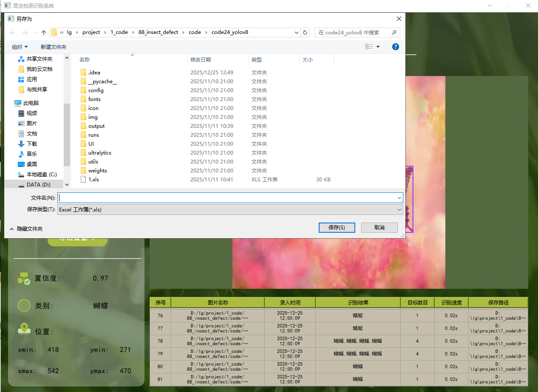This screenshot has width=538, height=392.
Task: Open the 保存类型 Excel 工作簿 dropdown
Action: click(230, 209)
